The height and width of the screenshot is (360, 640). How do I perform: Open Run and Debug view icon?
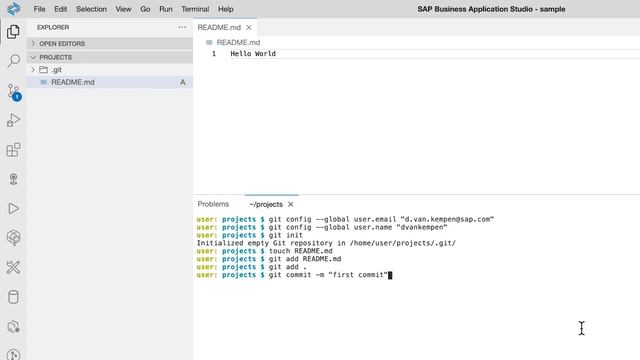point(13,120)
